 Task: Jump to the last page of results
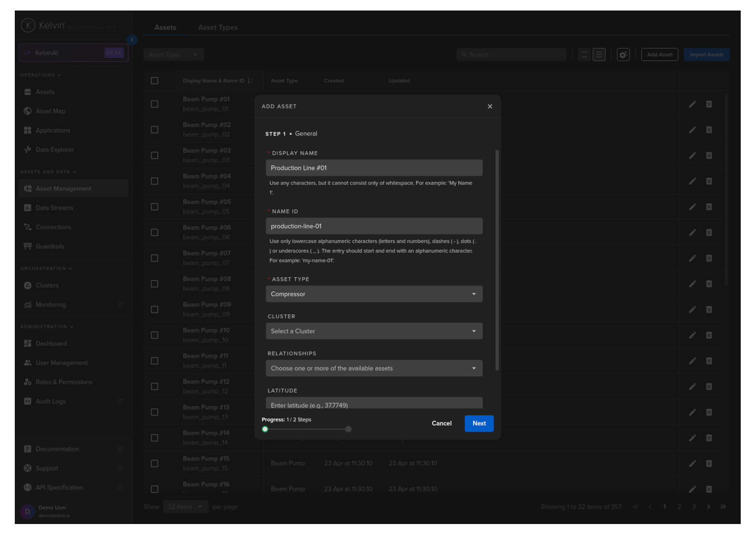point(723,507)
